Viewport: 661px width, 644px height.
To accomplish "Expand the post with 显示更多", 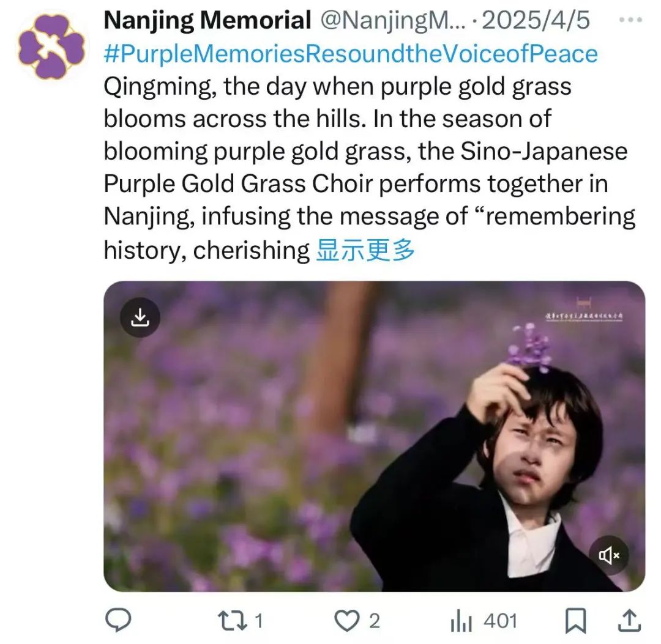I will (365, 250).
